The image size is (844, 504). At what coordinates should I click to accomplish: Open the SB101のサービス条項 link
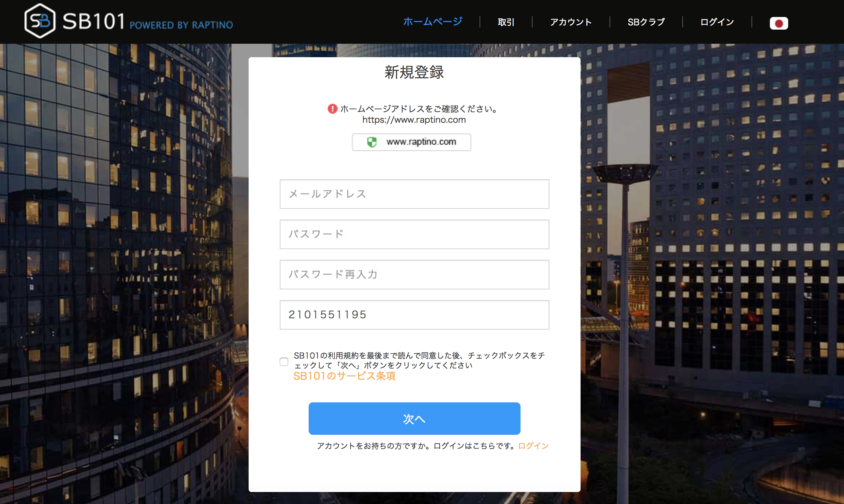[344, 376]
